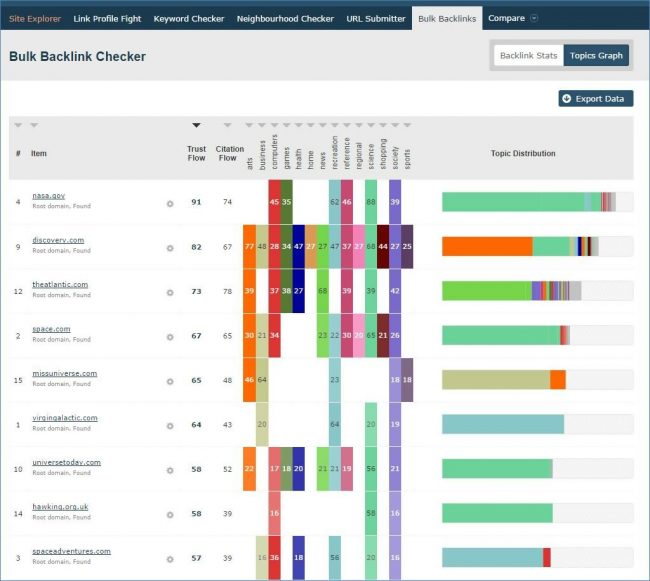The image size is (650, 581).
Task: Sort by the Trust Flow arrow
Action: (x=196, y=125)
